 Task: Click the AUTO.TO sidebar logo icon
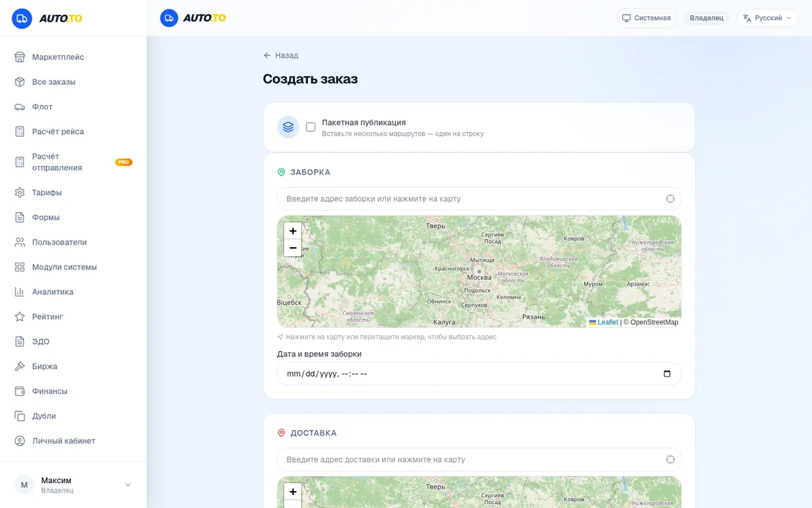(x=22, y=18)
